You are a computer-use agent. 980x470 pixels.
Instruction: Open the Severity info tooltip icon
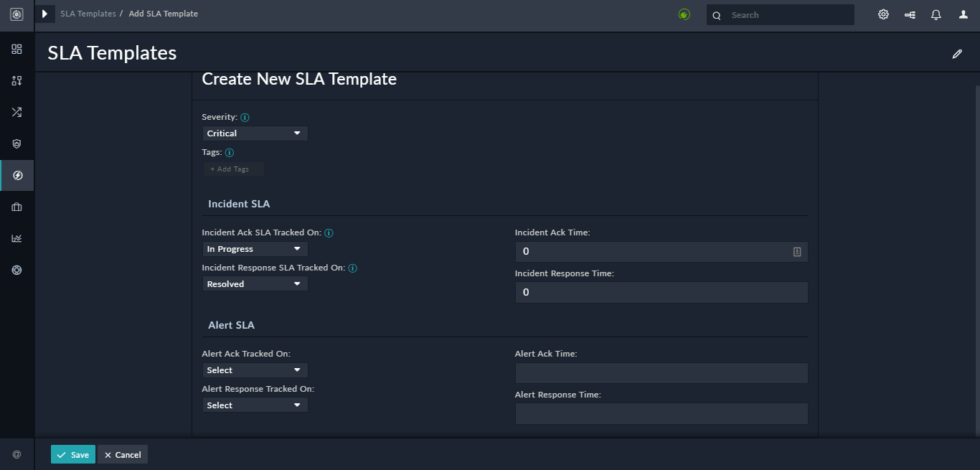[x=244, y=117]
